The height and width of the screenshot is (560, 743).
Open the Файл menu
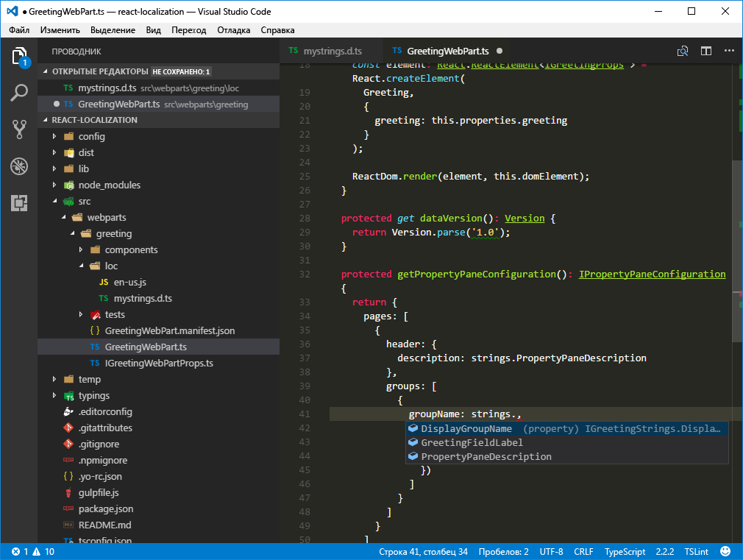(19, 30)
